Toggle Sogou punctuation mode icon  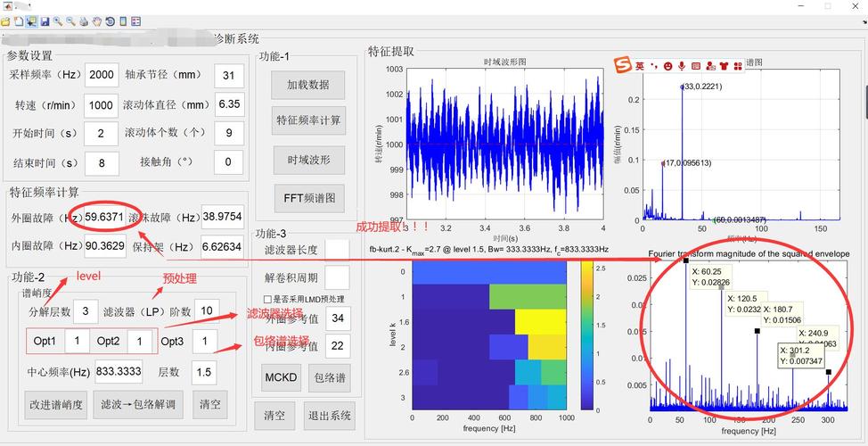tap(654, 67)
